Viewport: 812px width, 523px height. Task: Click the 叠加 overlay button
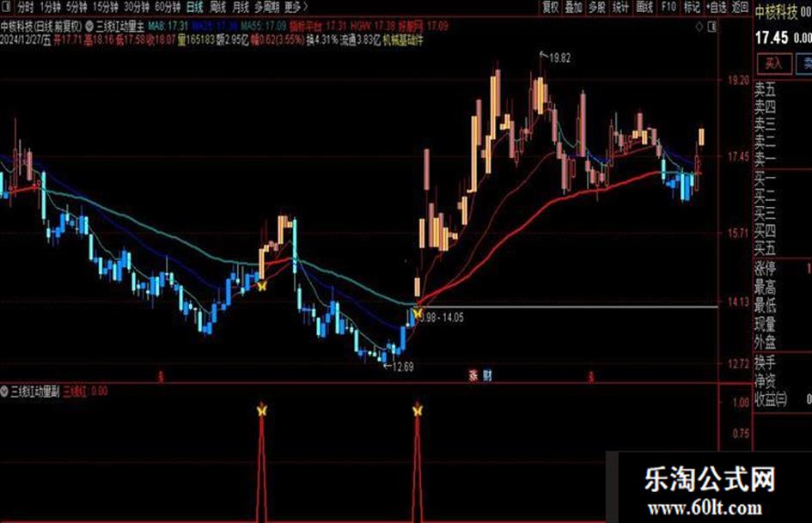(x=573, y=7)
